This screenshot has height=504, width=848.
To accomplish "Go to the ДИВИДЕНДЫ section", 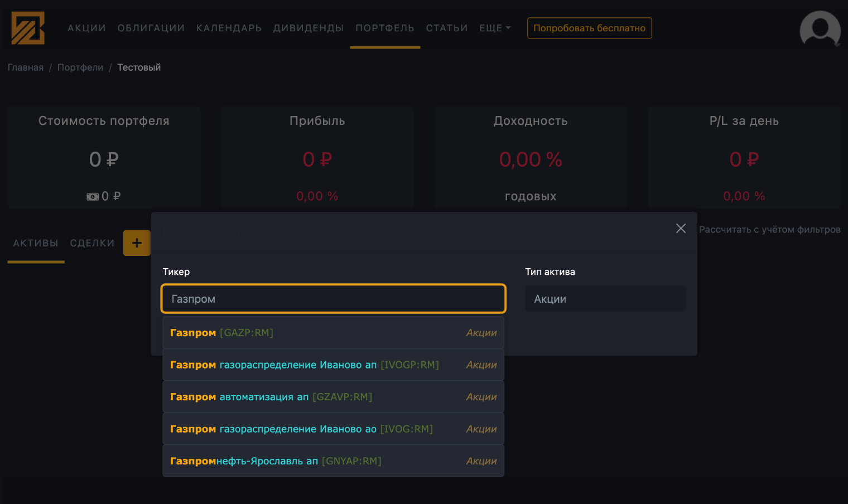I will (x=309, y=28).
